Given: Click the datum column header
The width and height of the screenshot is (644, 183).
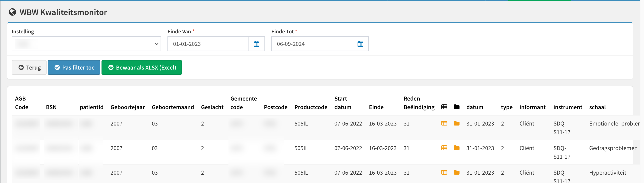Looking at the screenshot, I should (x=475, y=107).
